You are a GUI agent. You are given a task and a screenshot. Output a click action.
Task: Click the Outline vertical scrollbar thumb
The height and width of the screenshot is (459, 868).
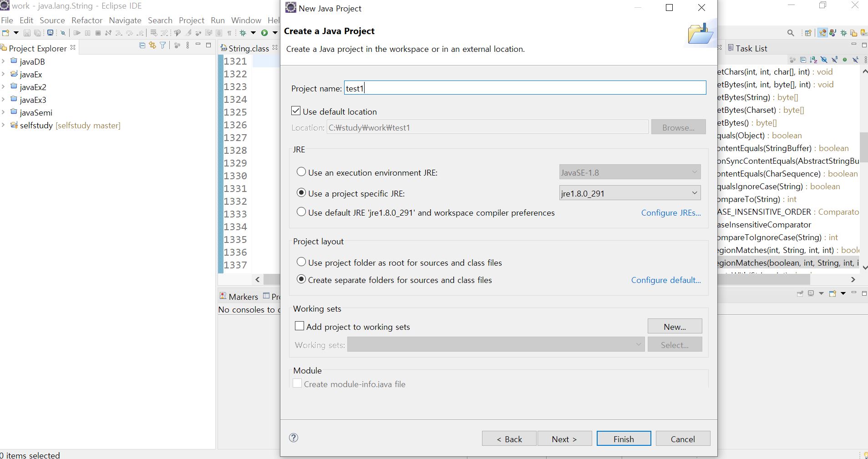point(863,147)
